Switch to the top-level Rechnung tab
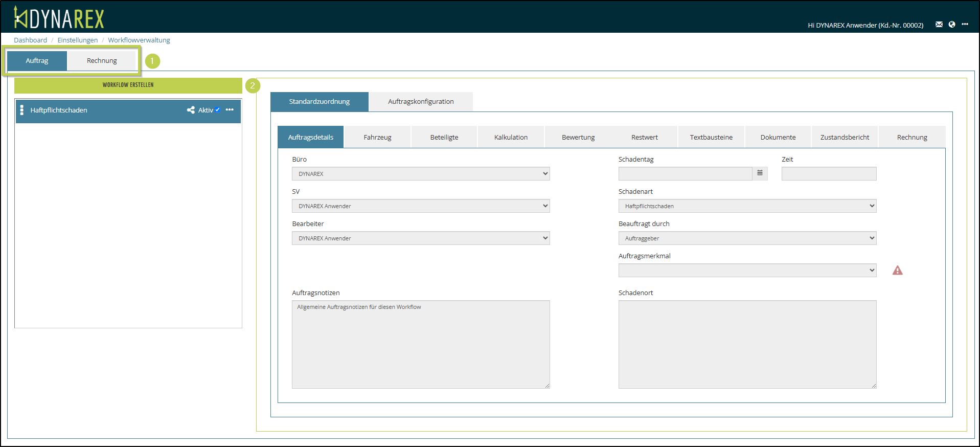This screenshot has width=980, height=447. point(102,61)
